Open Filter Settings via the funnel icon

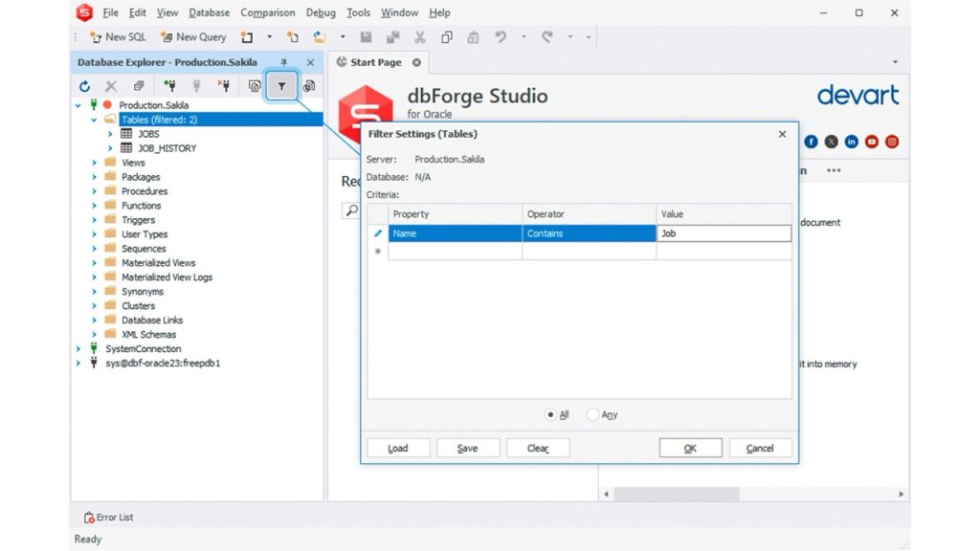pyautogui.click(x=281, y=85)
